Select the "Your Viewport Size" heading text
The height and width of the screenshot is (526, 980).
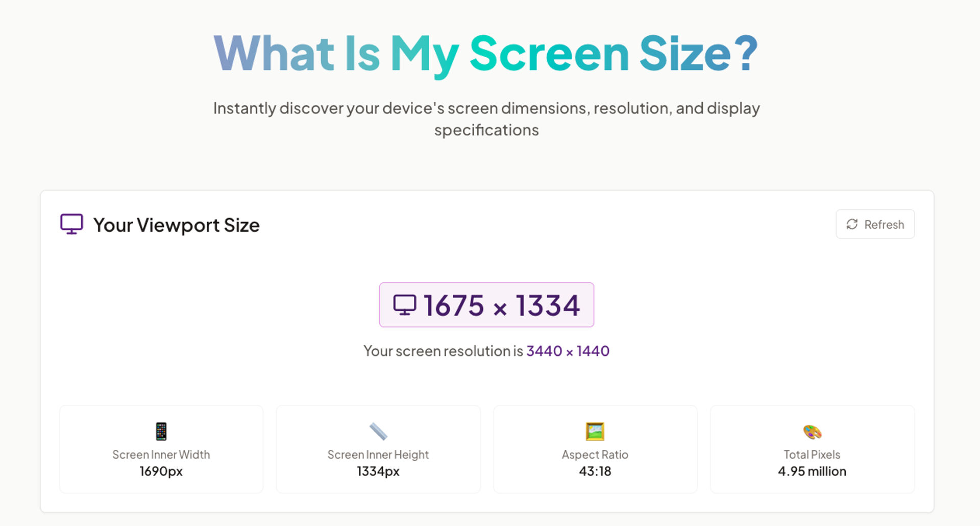177,225
